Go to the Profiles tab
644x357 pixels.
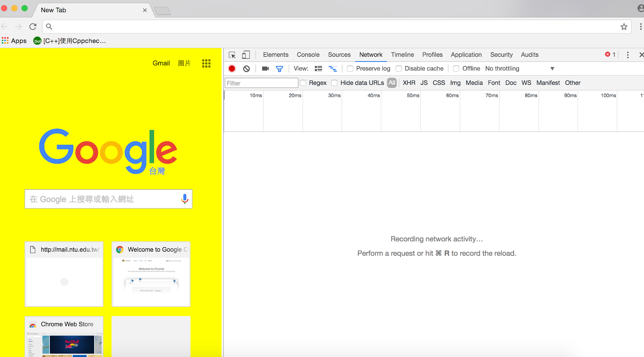(x=432, y=55)
